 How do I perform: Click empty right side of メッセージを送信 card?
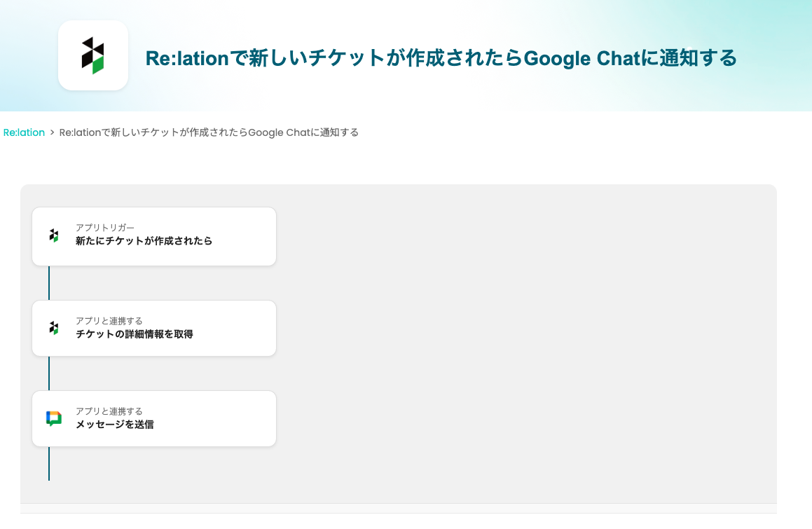231,418
